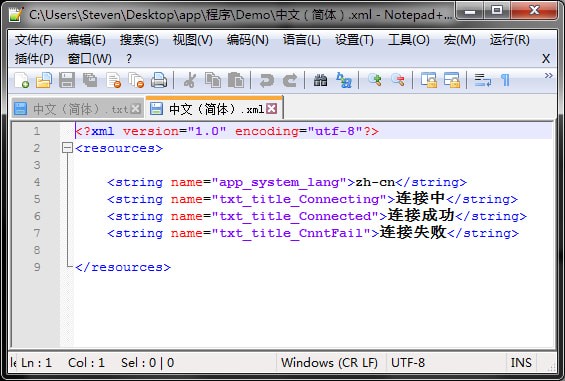Viewport: 565px width, 381px height.
Task: Toggle synchronize horizontal scrolling icon
Action: [452, 80]
